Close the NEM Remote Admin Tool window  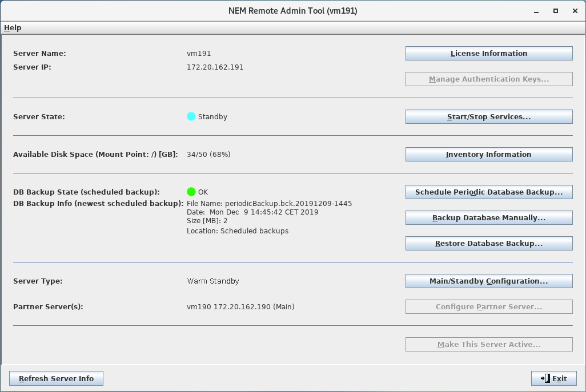(x=575, y=11)
